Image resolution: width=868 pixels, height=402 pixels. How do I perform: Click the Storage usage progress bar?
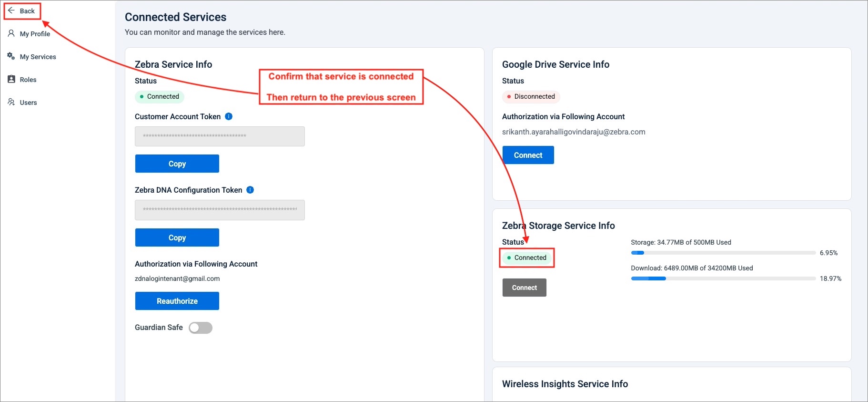723,253
